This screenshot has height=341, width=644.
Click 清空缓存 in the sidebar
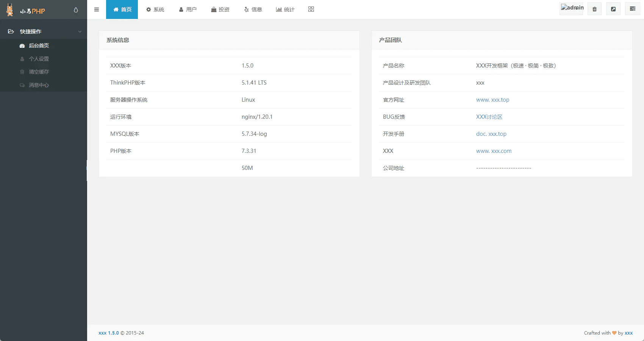tap(39, 72)
